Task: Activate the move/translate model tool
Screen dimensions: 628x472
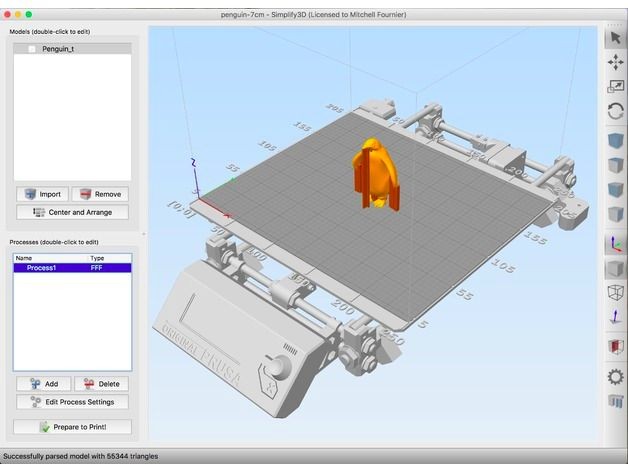Action: pyautogui.click(x=615, y=62)
